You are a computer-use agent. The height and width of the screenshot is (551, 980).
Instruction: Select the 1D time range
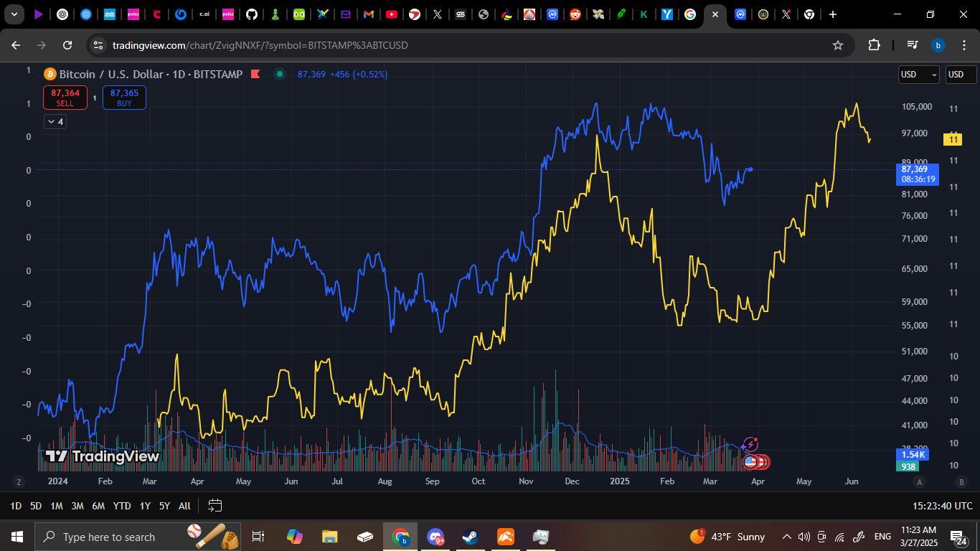[x=15, y=506]
